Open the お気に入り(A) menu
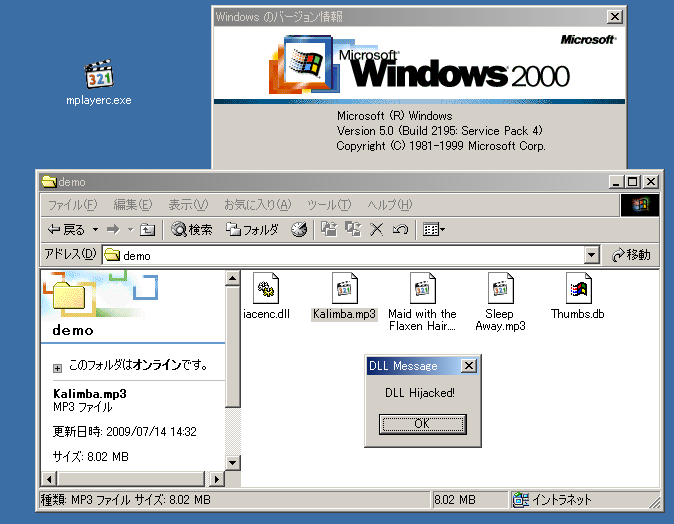Screen dimensions: 674x524 (x=257, y=205)
